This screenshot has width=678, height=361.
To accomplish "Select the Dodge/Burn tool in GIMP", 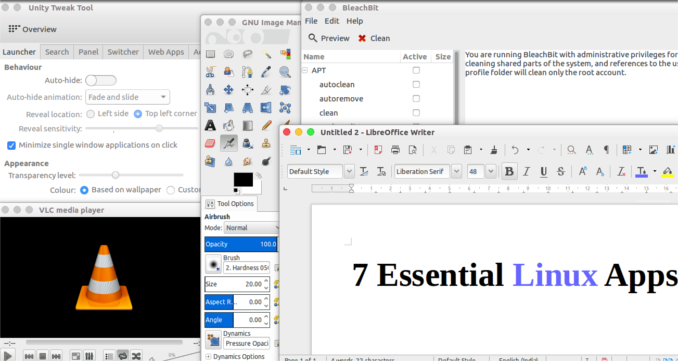I will pyautogui.click(x=266, y=161).
